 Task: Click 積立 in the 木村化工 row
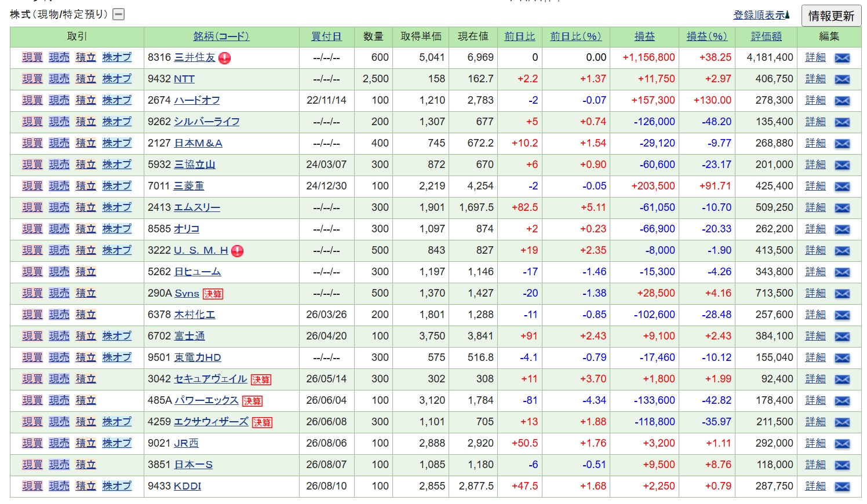[x=86, y=315]
